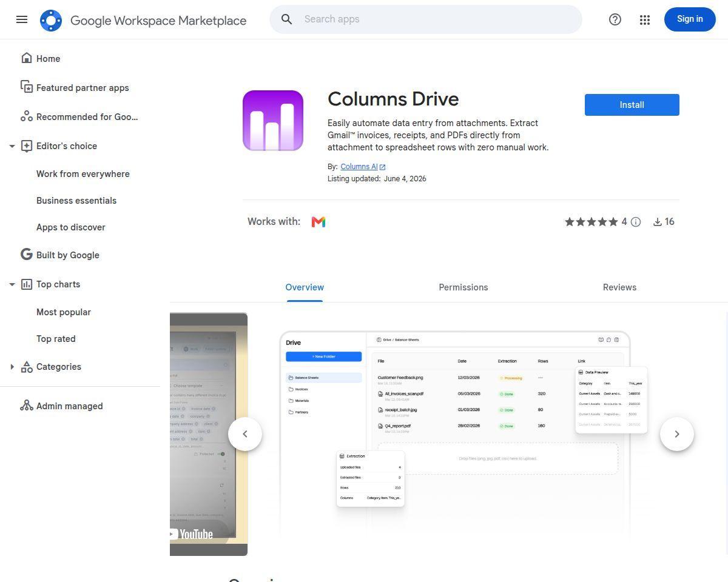Click the Gmail works-with icon
728x582 pixels.
click(x=318, y=222)
